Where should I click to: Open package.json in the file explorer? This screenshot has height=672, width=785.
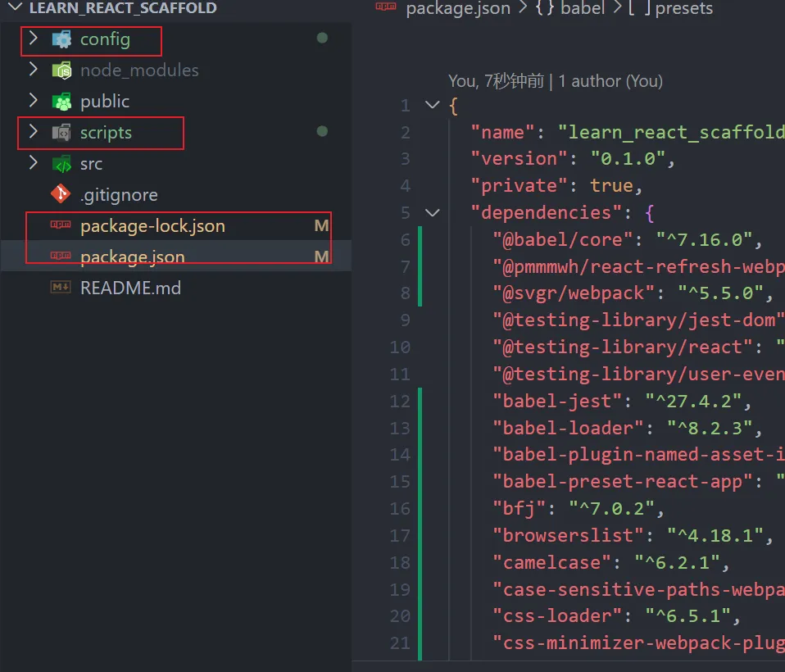pos(132,257)
